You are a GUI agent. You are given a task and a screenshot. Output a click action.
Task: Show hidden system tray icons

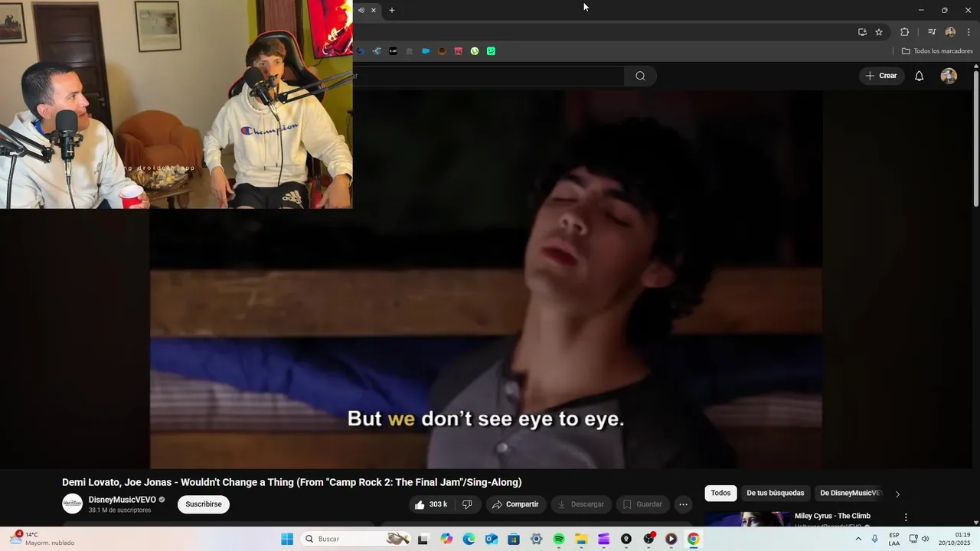click(x=858, y=539)
